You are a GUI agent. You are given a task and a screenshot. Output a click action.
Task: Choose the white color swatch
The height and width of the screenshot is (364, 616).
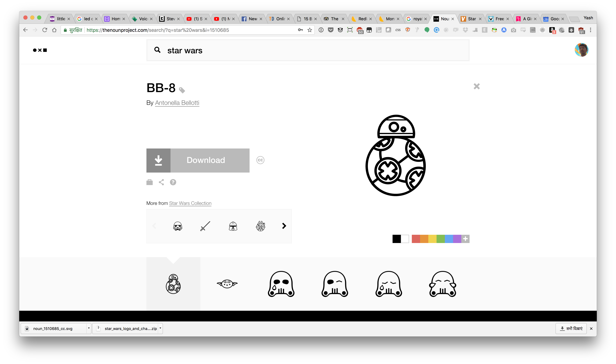point(405,239)
